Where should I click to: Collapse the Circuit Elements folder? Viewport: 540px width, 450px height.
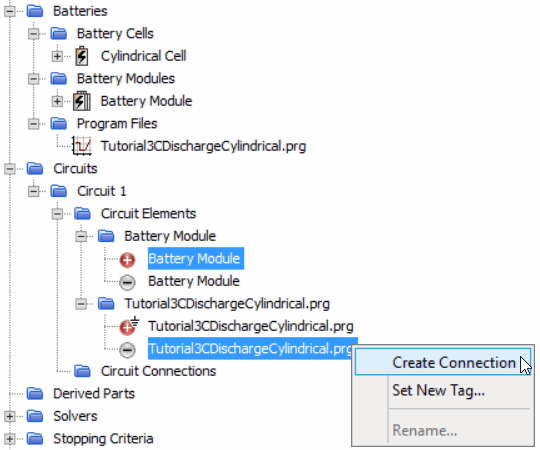(57, 214)
